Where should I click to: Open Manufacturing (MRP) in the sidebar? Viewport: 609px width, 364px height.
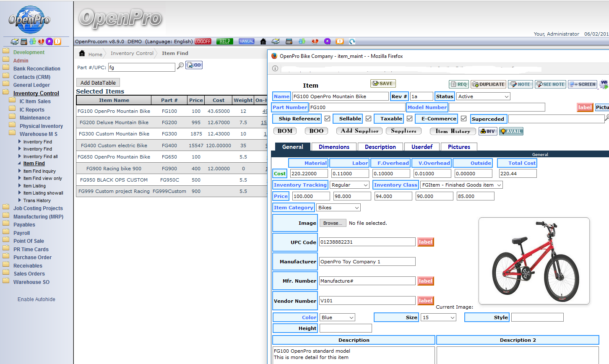click(38, 216)
